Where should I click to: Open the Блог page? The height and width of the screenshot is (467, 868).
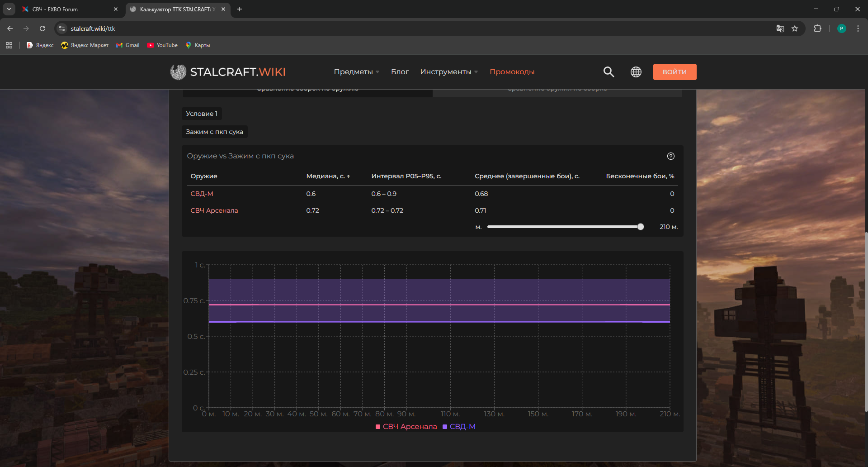[x=400, y=72]
